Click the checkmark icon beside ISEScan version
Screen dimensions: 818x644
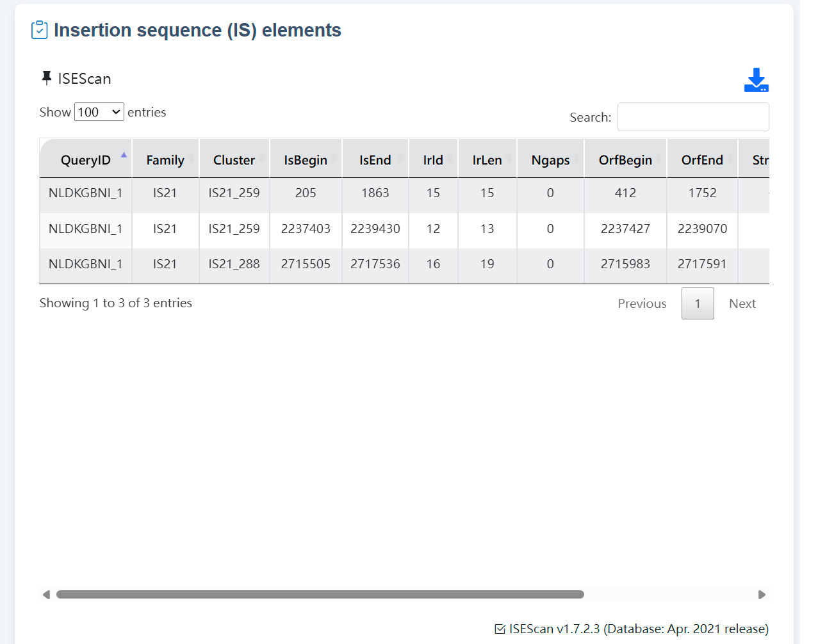(x=500, y=629)
